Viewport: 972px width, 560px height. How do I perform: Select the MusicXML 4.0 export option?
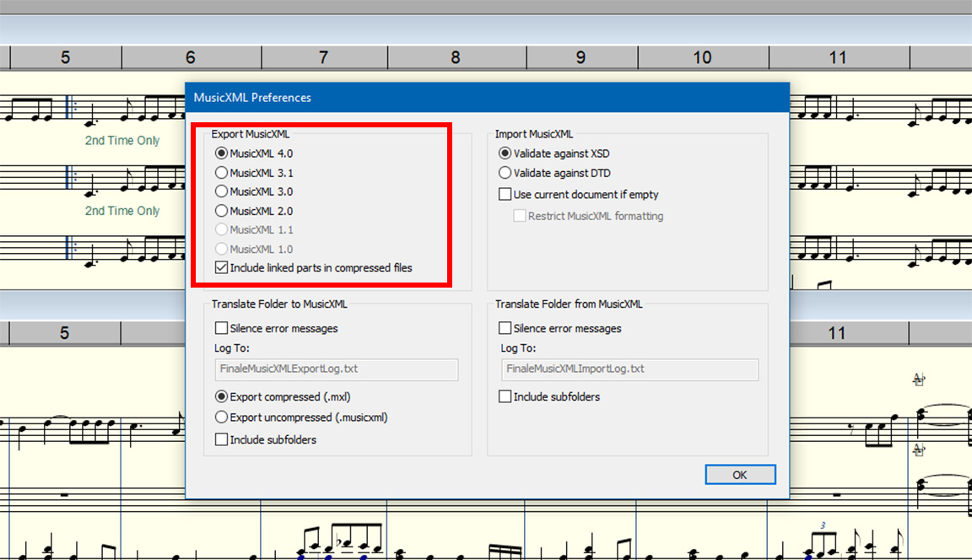point(222,153)
